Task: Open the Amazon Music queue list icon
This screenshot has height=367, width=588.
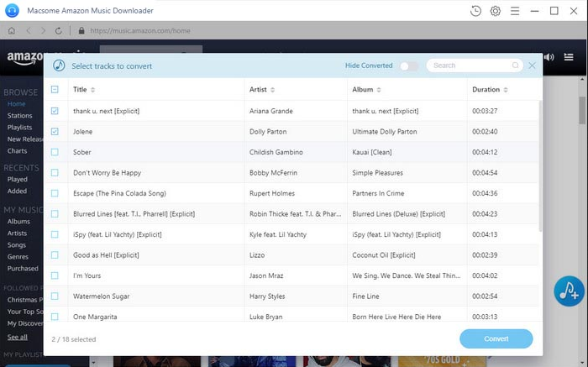Action: coord(569,57)
